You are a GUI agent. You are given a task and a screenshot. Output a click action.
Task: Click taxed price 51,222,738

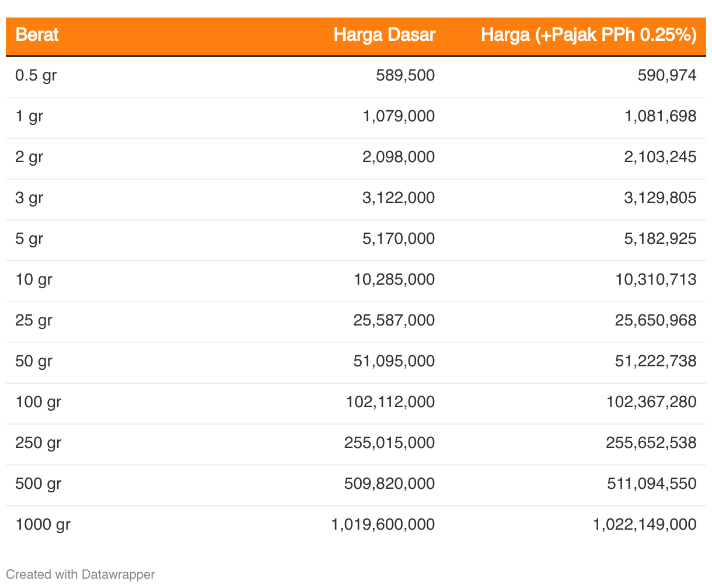655,361
